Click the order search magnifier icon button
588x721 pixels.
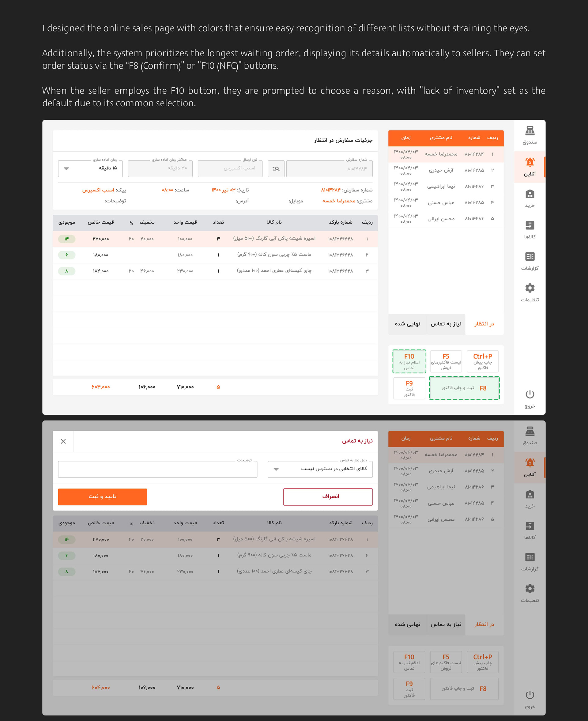[x=276, y=169]
